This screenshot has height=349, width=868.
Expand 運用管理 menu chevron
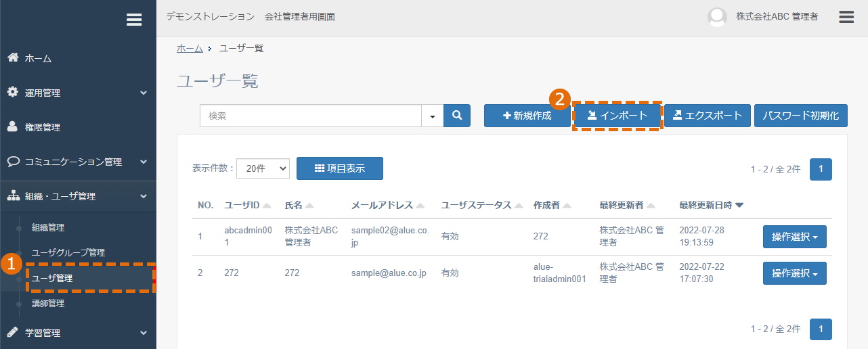click(144, 93)
